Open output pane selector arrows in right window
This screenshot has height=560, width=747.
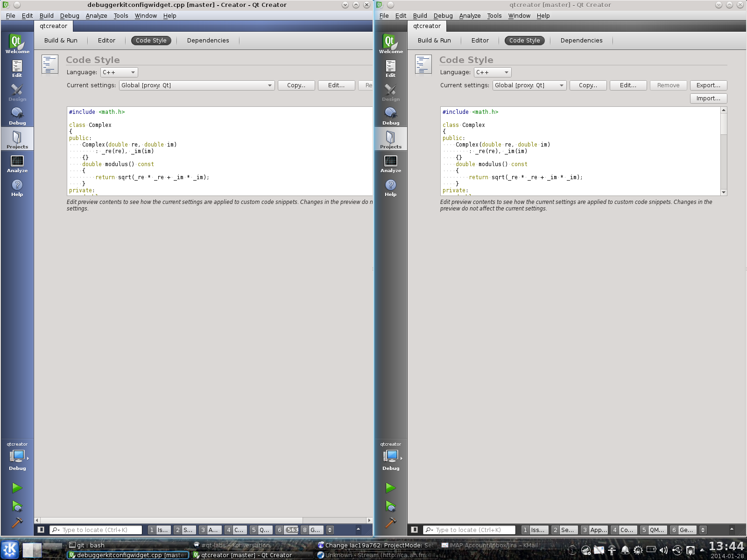pos(703,530)
